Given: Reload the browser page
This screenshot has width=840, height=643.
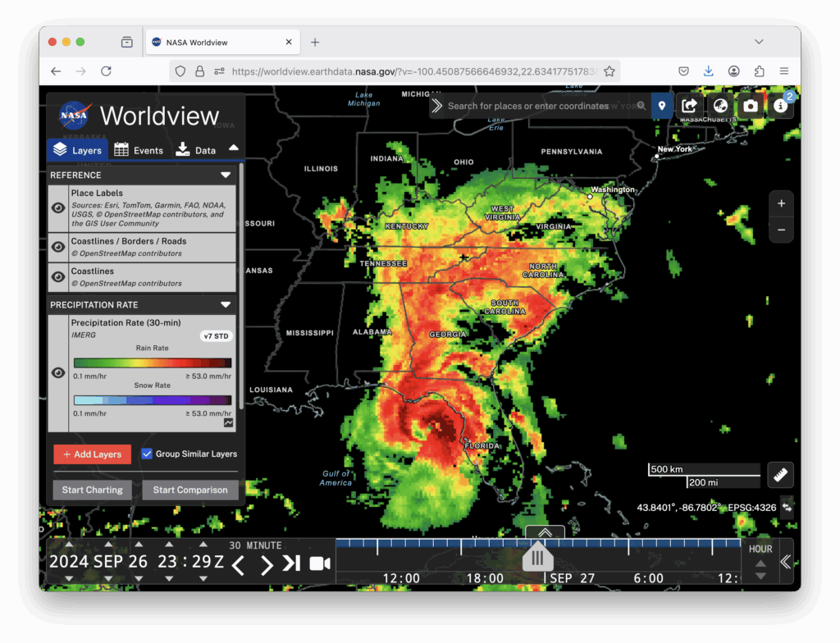Looking at the screenshot, I should [x=106, y=71].
